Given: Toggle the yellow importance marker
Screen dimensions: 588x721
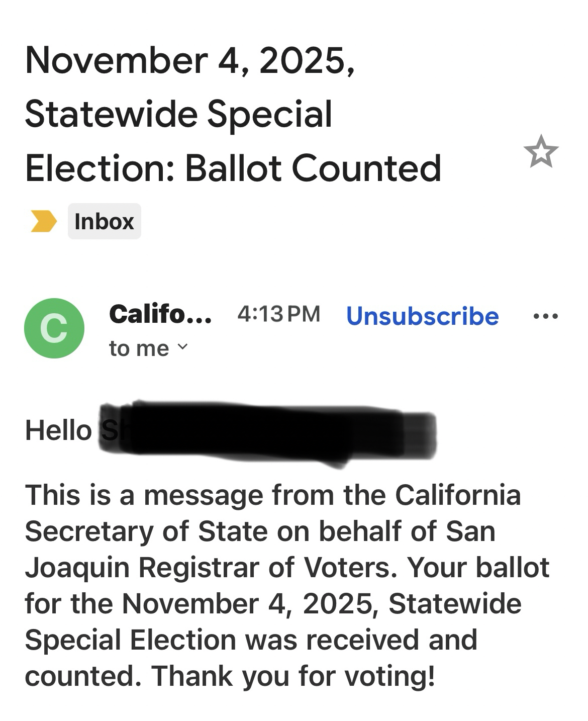Looking at the screenshot, I should [43, 221].
